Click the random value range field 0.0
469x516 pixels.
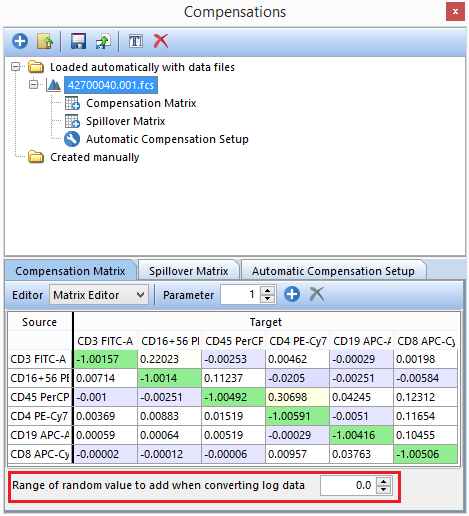click(348, 485)
